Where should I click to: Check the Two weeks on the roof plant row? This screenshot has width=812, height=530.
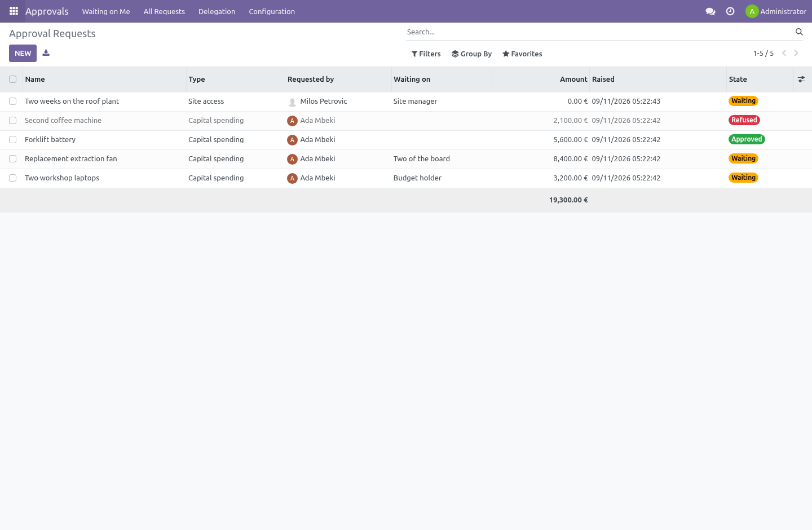point(12,101)
